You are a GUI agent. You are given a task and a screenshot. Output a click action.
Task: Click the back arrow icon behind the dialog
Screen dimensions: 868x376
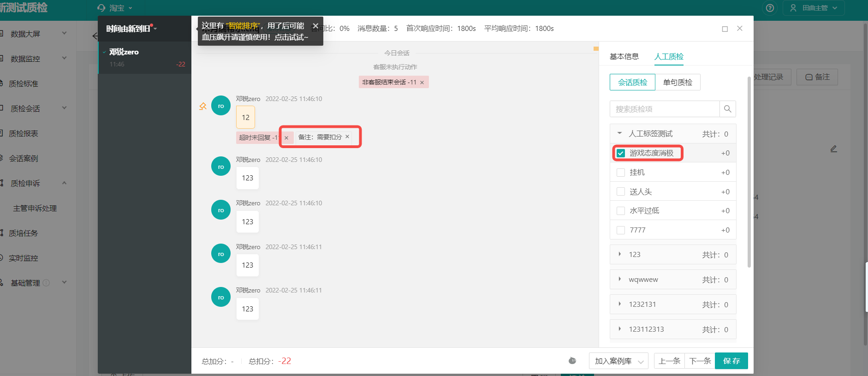coord(95,36)
